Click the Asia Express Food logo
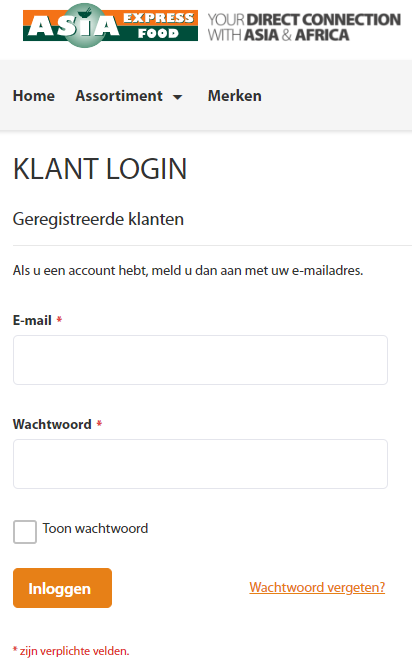This screenshot has width=412, height=667. [x=110, y=25]
